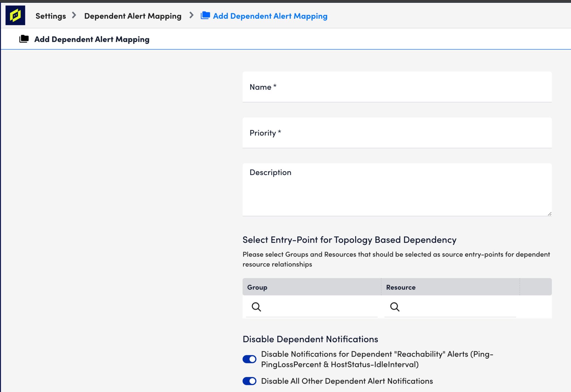Click the chevron after Dependent Alert Mapping breadcrumb
Image resolution: width=571 pixels, height=392 pixels.
click(191, 16)
